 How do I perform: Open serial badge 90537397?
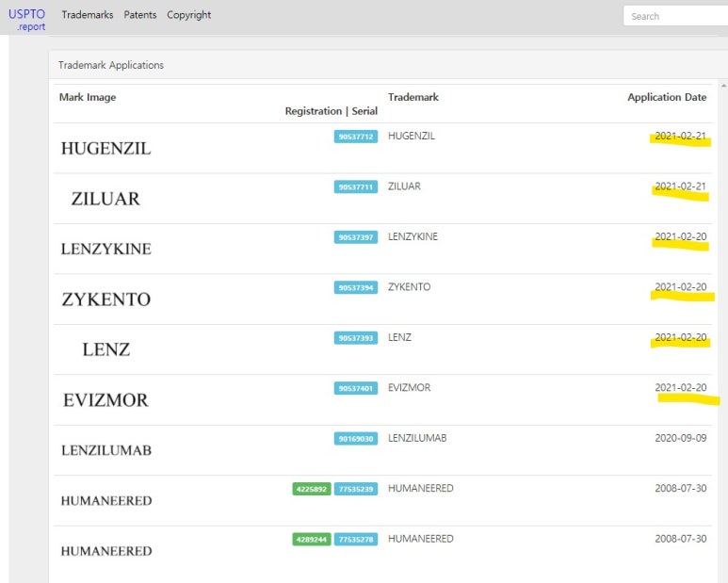coord(356,237)
